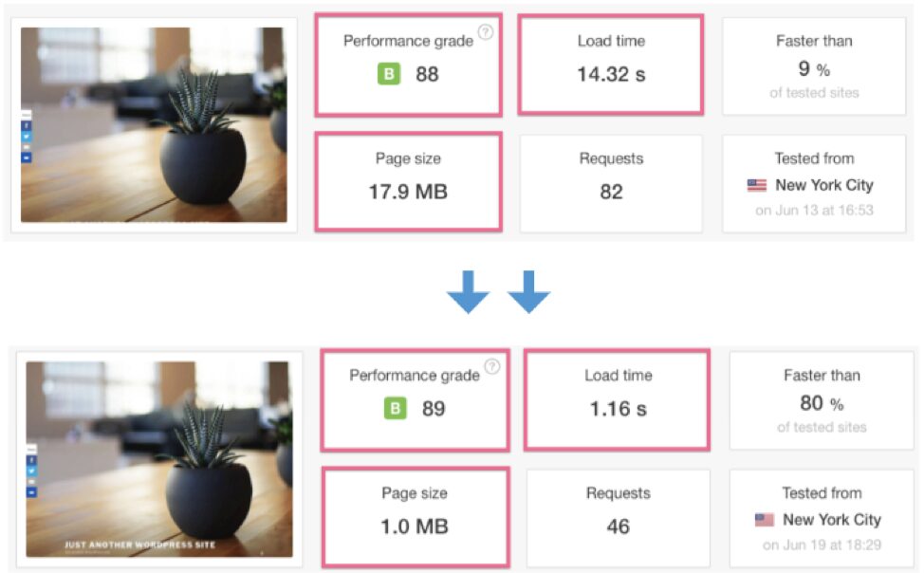Open the bottom WordPress site screenshot thumbnail
The height and width of the screenshot is (573, 924).
(159, 459)
